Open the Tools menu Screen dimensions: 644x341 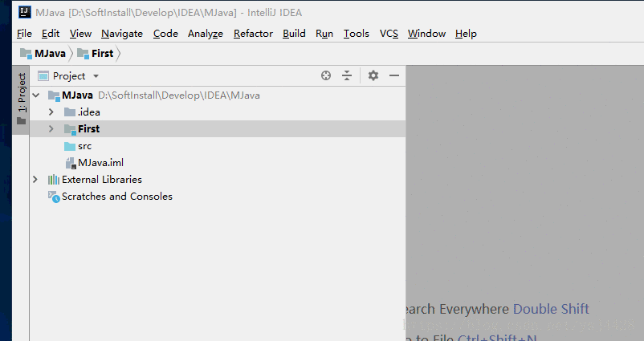(356, 34)
